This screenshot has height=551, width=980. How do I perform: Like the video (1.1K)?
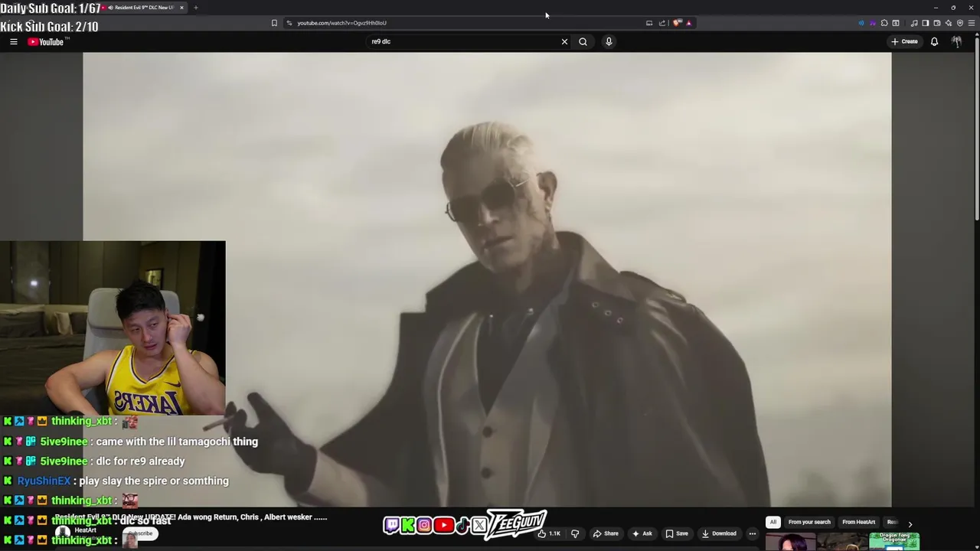[x=549, y=533]
